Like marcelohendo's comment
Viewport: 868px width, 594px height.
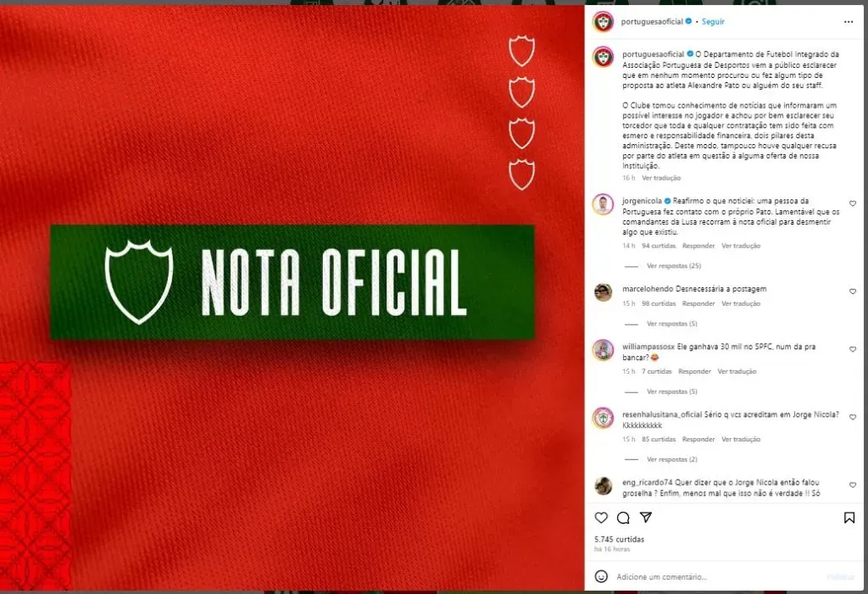point(852,291)
